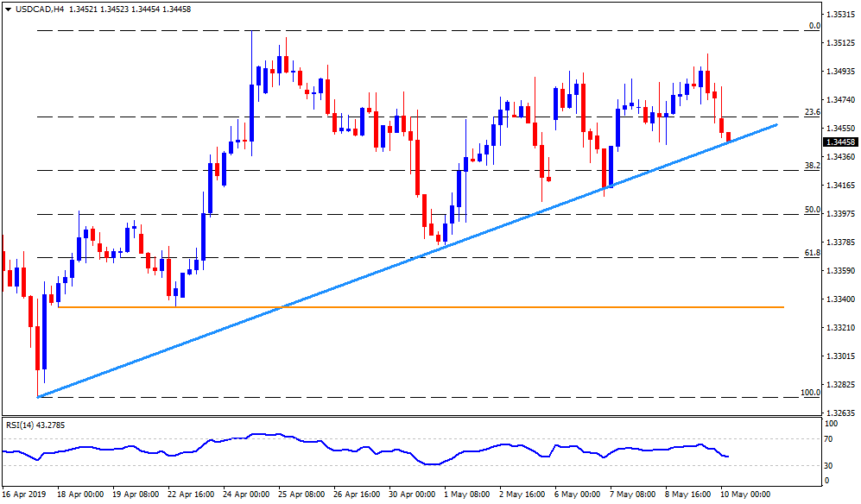
Task: Select the 50.0 Fibonacci level label
Action: coord(811,209)
